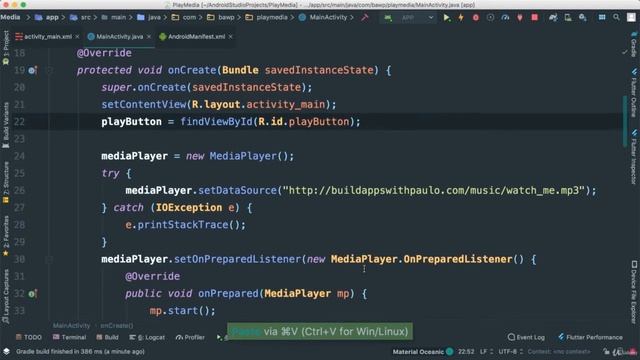
Task: Open the Build Variants side tab
Action: click(x=6, y=125)
